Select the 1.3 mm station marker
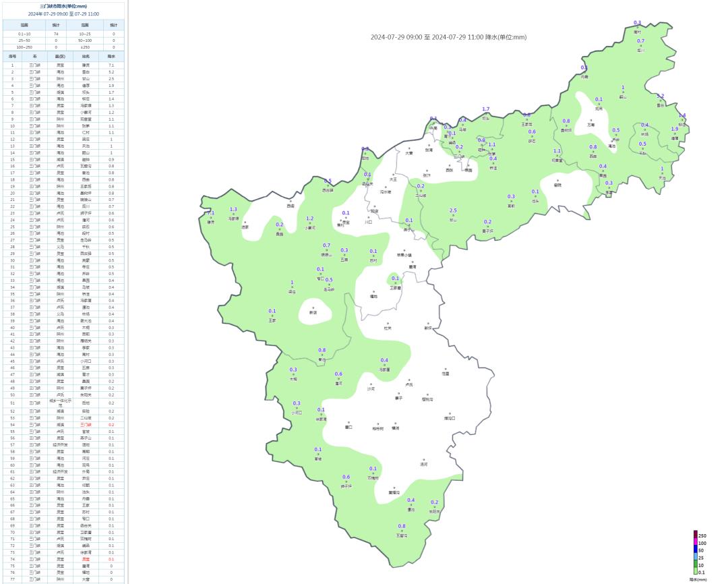728x584 pixels. point(233,214)
